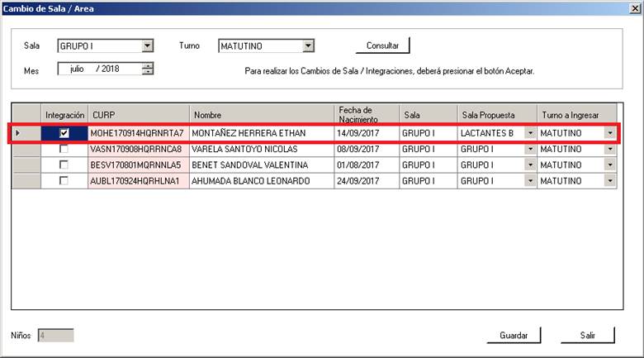Close the Cambio de Sala window
Viewport: 644px width, 358px height.
click(632, 8)
